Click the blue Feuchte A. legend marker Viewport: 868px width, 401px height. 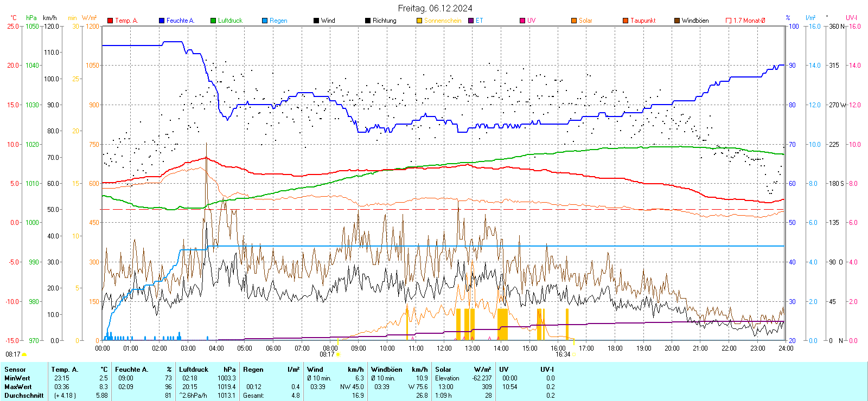click(x=162, y=21)
